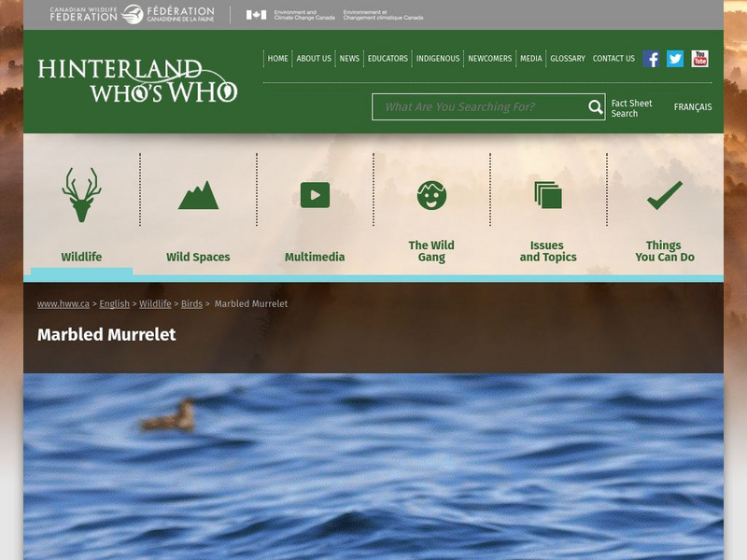Click the mountain Wild Spaces icon
Image resolution: width=747 pixels, height=560 pixels.
click(198, 195)
